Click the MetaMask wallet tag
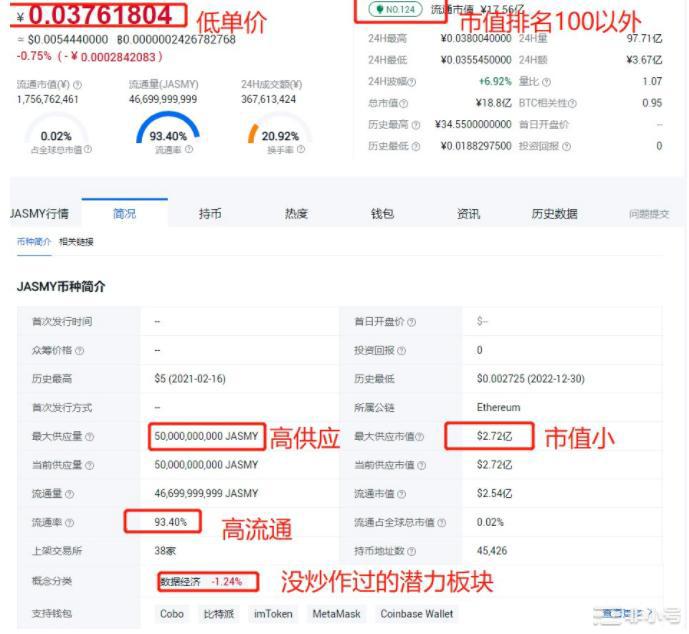The width and height of the screenshot is (689, 634). tap(336, 614)
